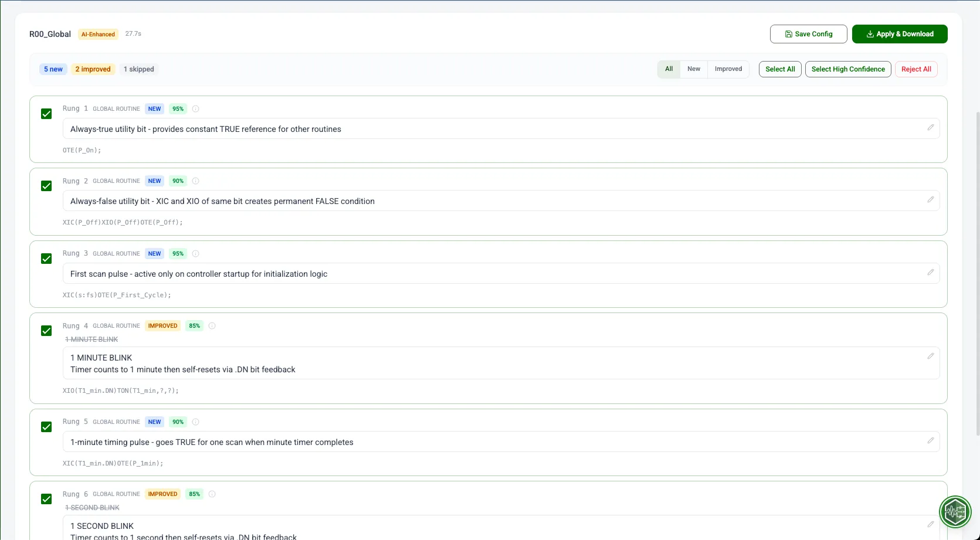Click the struck-through 1 MINUTE BLINK text
Screen dimensions: 980x540
click(x=91, y=339)
